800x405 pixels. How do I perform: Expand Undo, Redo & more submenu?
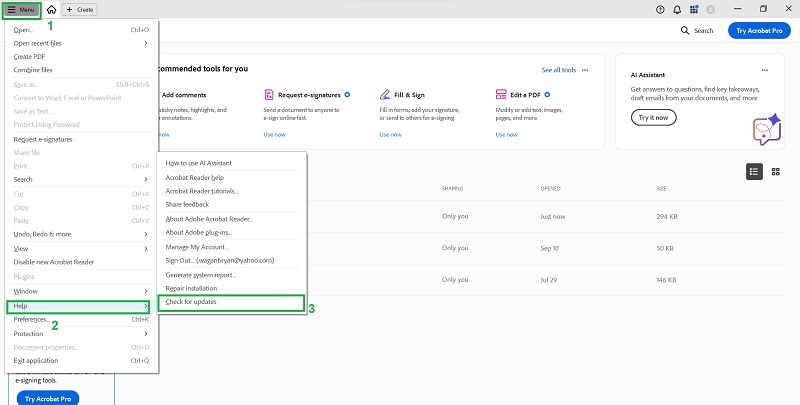click(x=82, y=234)
